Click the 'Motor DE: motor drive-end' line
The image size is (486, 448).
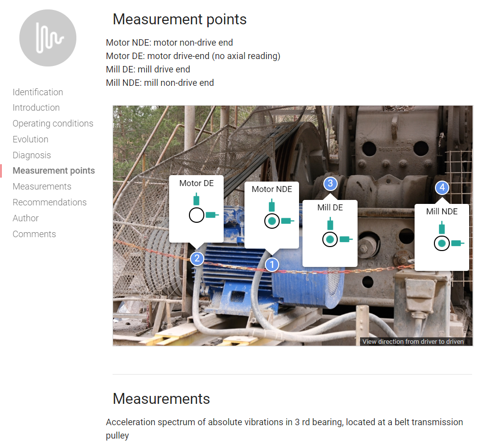click(x=193, y=56)
